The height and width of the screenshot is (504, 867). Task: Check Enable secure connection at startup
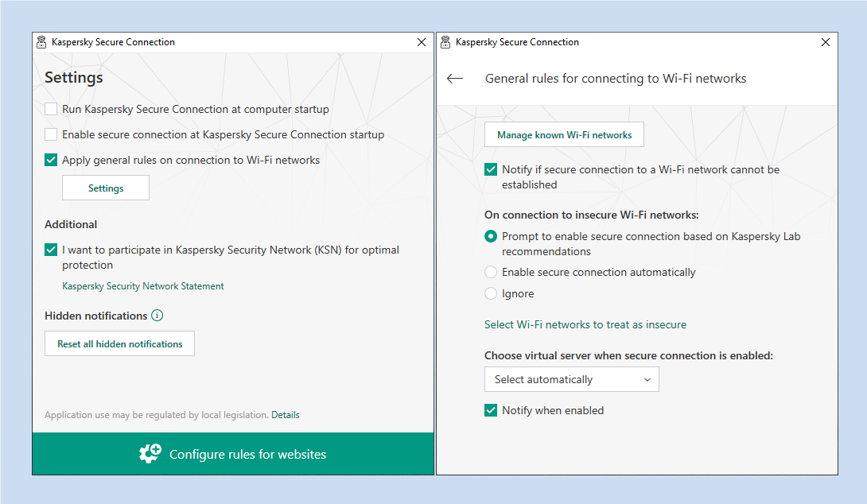coord(51,134)
